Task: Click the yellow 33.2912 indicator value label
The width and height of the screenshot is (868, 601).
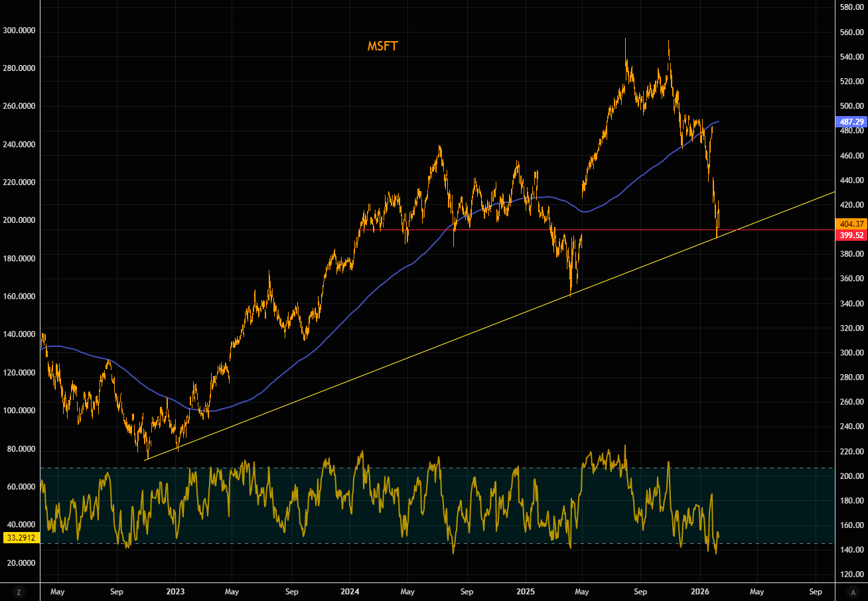Action: (21, 538)
